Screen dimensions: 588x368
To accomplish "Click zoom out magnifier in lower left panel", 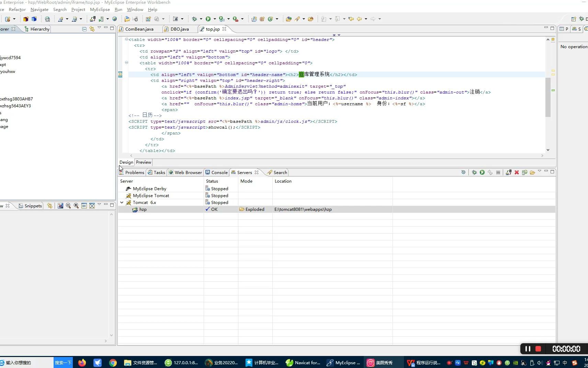I will 68,206.
